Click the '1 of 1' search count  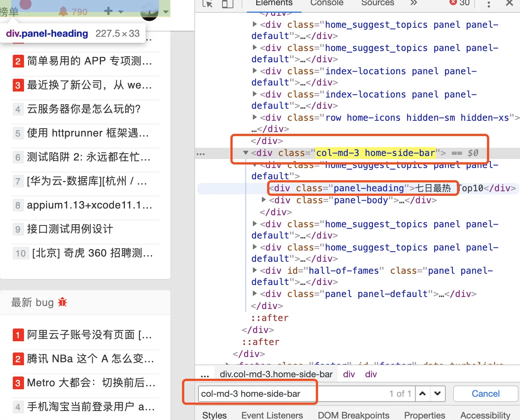tap(400, 393)
